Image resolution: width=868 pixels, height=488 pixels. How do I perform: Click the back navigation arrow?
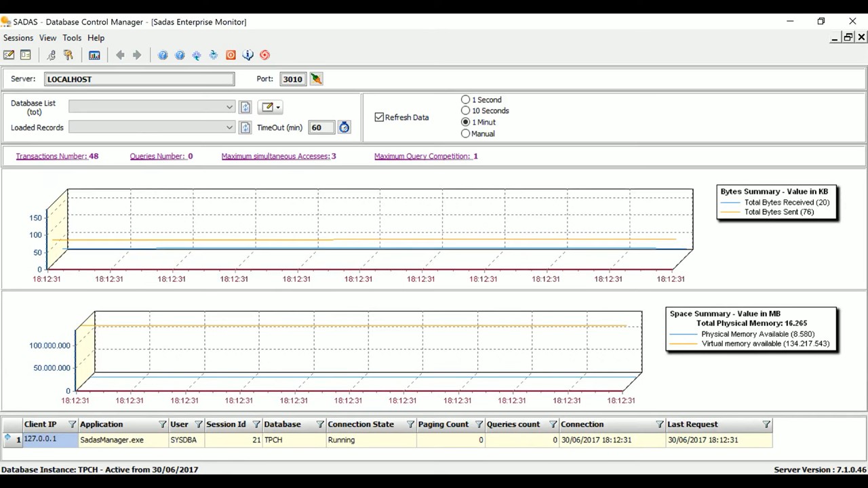click(120, 55)
